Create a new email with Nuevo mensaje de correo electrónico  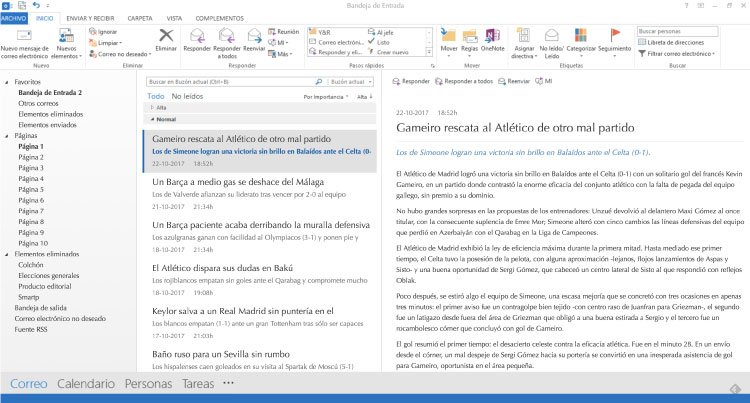tap(24, 44)
